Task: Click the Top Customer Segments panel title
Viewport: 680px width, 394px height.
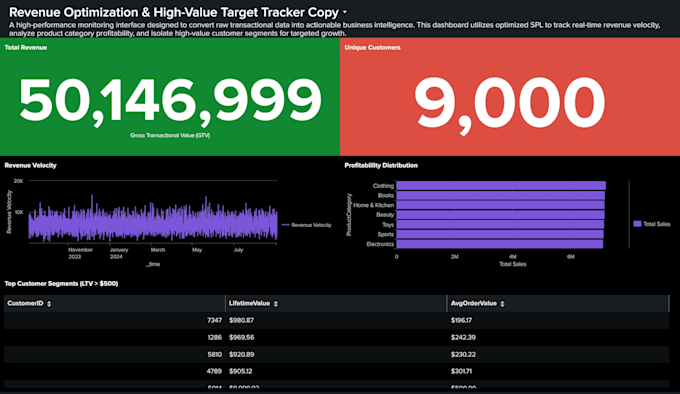Action: 61,283
